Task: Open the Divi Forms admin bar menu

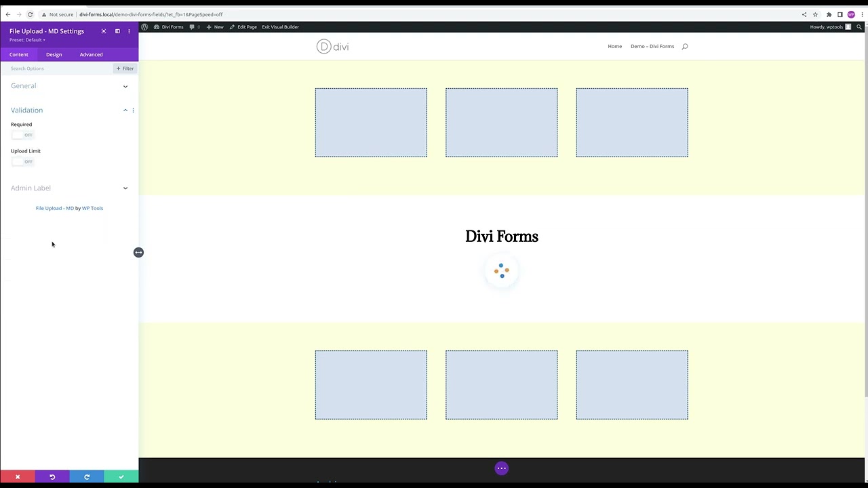Action: pyautogui.click(x=169, y=27)
